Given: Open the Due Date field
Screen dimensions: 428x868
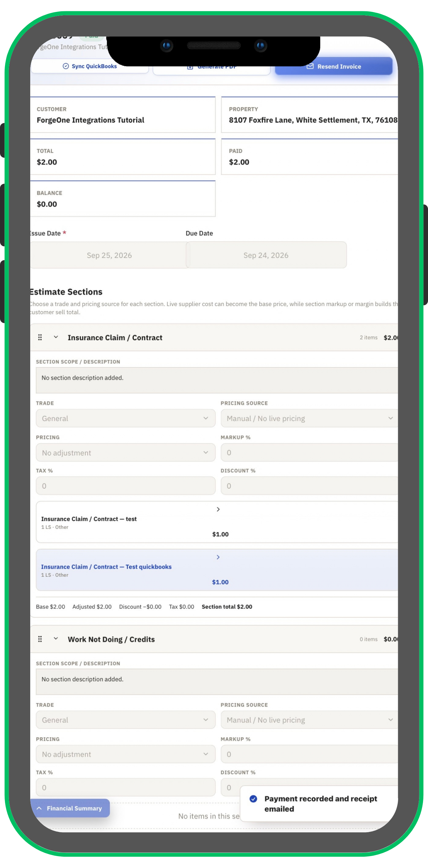Looking at the screenshot, I should tap(266, 255).
